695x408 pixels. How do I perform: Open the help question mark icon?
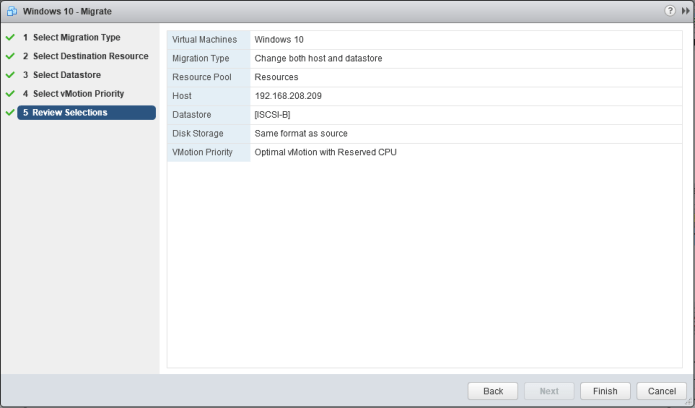(x=668, y=9)
